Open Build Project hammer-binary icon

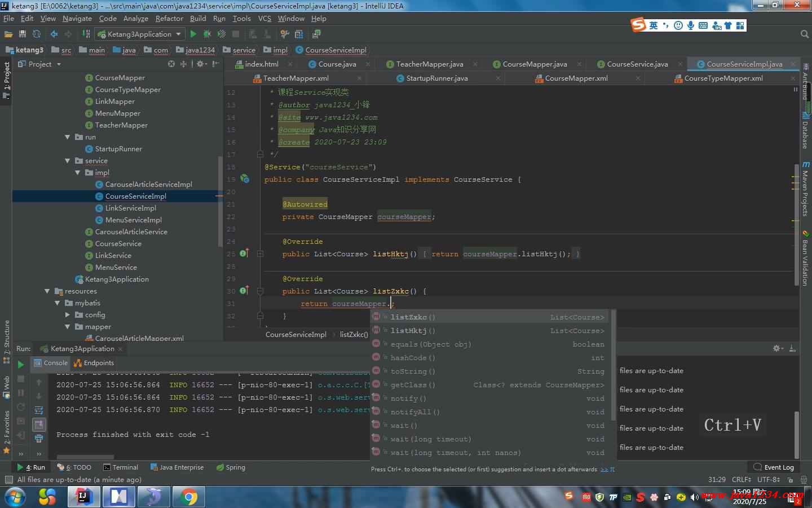86,34
